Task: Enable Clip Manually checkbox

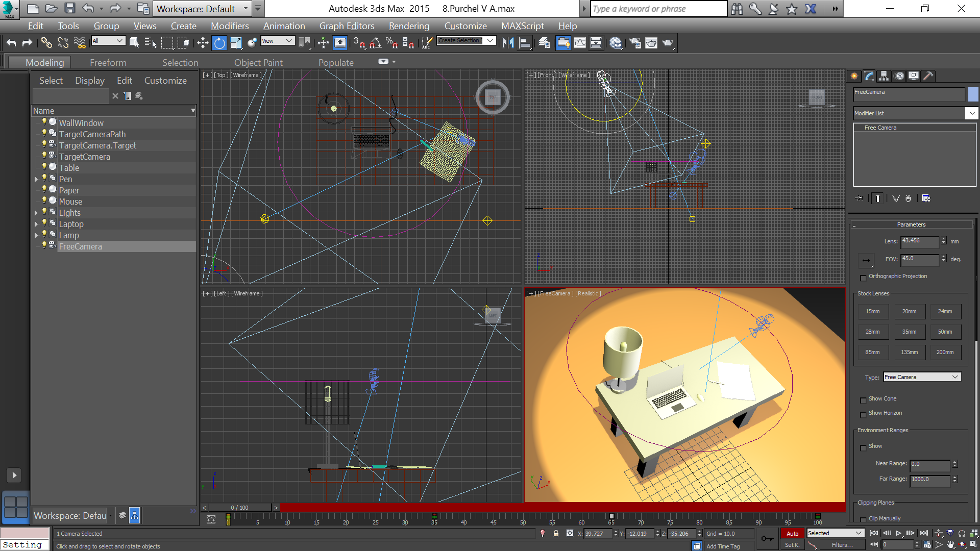Action: [863, 520]
